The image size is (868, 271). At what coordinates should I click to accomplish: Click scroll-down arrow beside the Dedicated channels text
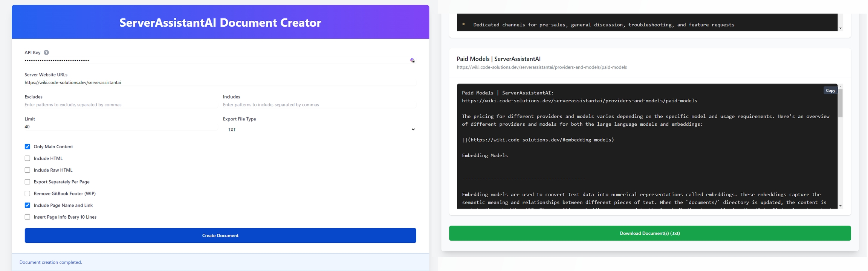[840, 29]
